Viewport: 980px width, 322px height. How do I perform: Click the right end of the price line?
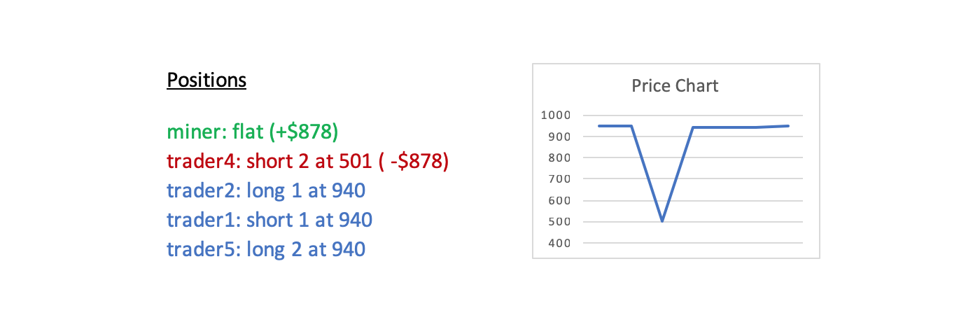point(789,126)
